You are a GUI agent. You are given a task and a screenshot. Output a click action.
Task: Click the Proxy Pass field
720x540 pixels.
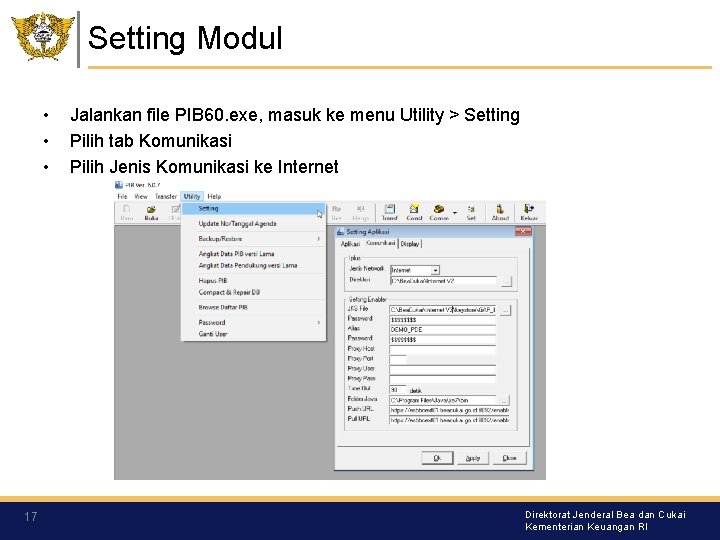(443, 379)
